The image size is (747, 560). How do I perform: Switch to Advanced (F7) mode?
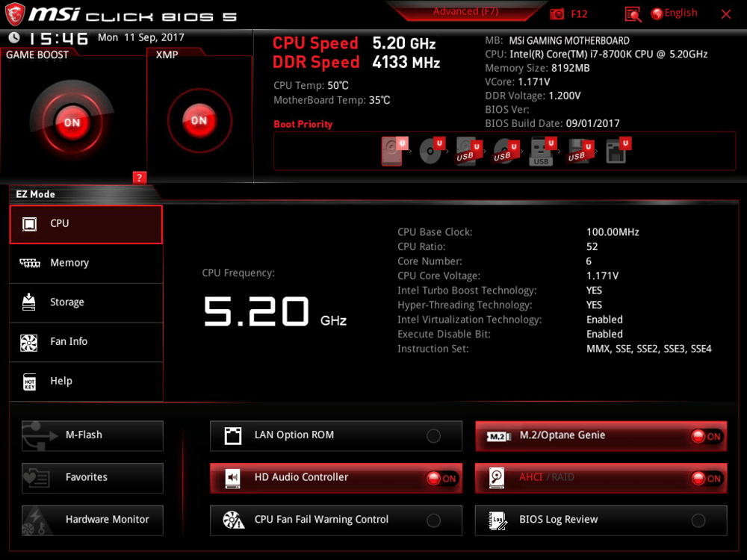(x=465, y=11)
